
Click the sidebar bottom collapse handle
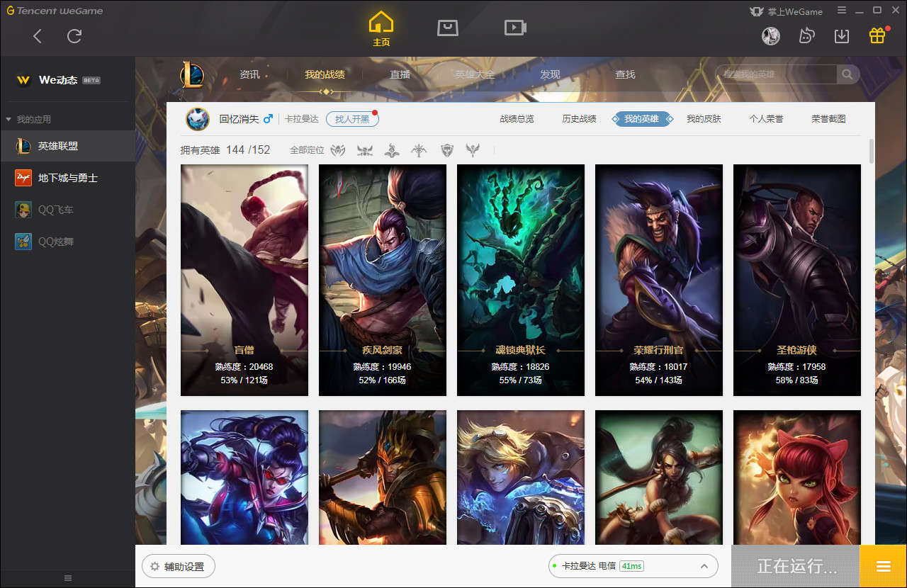click(68, 578)
